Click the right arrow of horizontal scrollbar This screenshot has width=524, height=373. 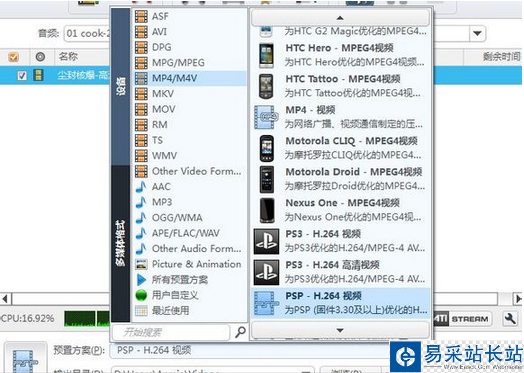518,298
